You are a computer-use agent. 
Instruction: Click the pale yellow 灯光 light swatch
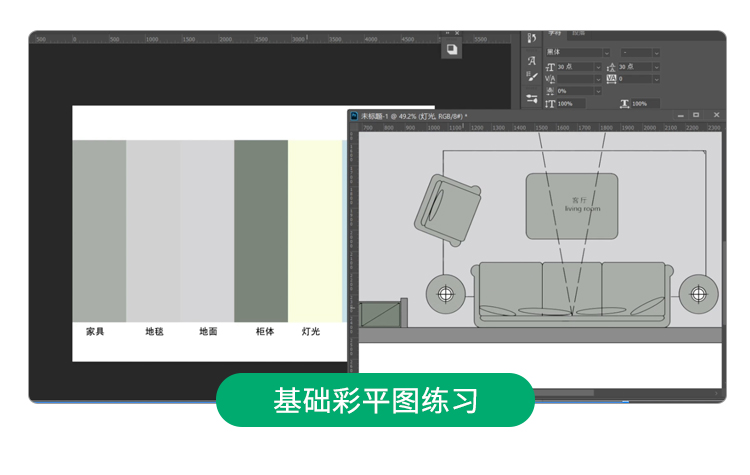(315, 231)
